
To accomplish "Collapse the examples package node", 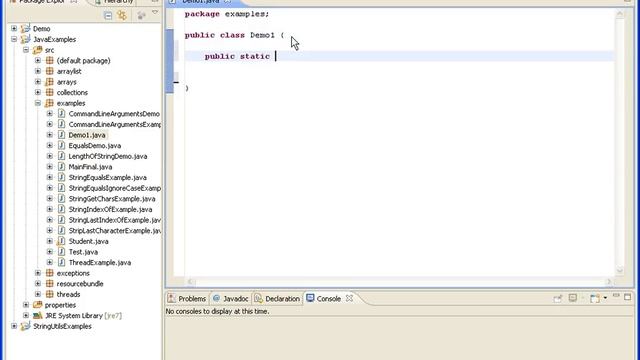I will coord(38,103).
